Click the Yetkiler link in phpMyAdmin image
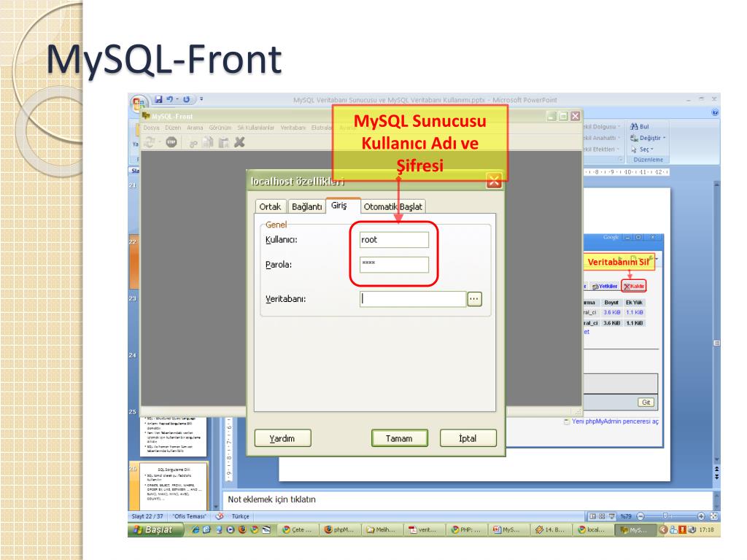Viewport: 747px width, 560px height. tap(605, 286)
